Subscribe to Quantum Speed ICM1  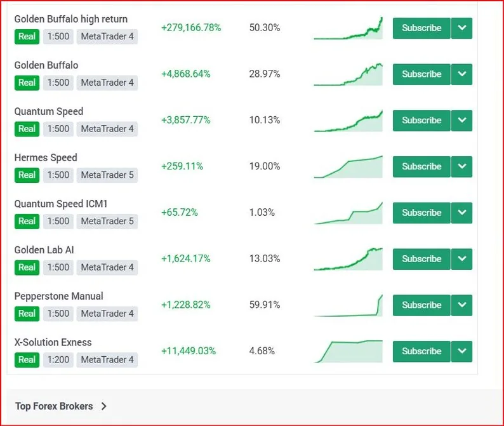coord(421,213)
